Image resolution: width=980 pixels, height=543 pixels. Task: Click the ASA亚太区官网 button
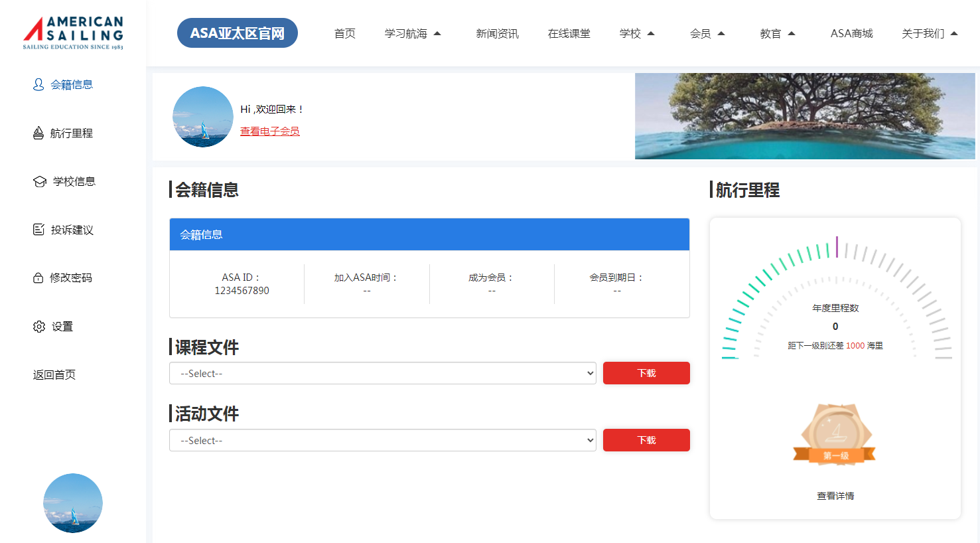238,33
